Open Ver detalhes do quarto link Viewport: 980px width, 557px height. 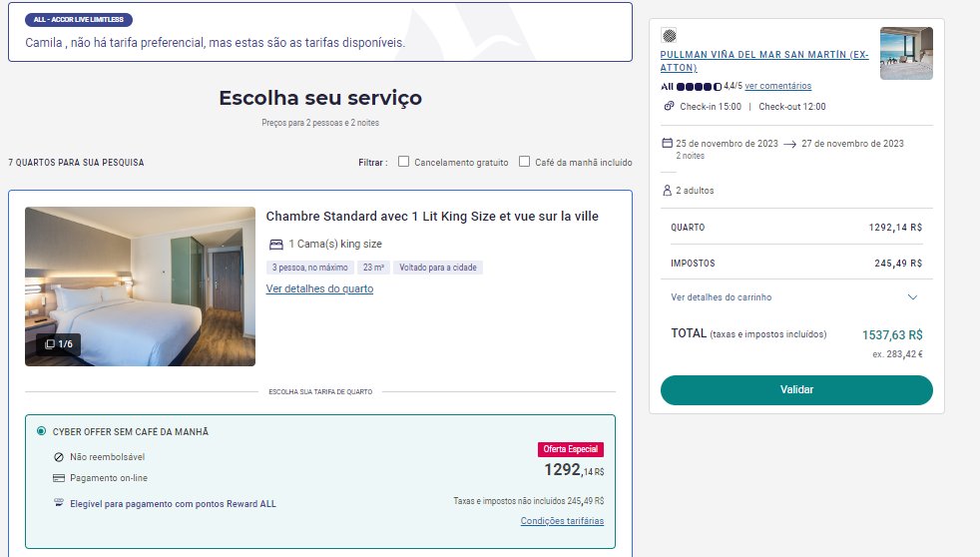[319, 288]
